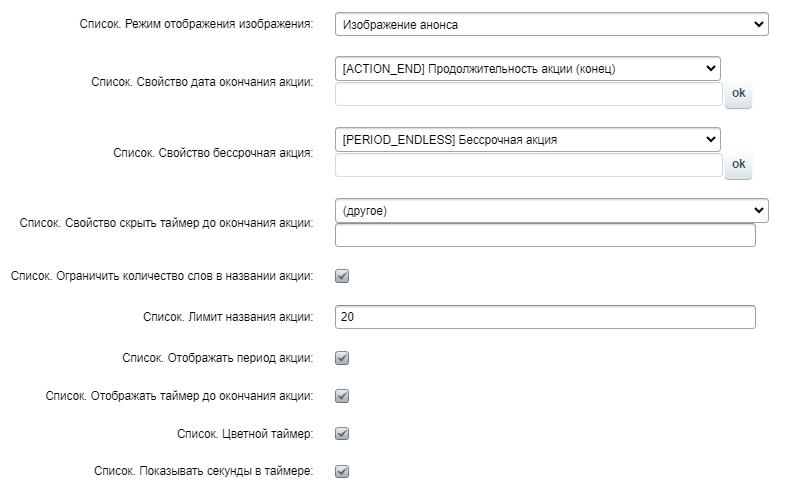Screen dimensions: 805x483
Task: Disable 'Отображать таймер до окончания акции' checkbox
Action: 342,395
